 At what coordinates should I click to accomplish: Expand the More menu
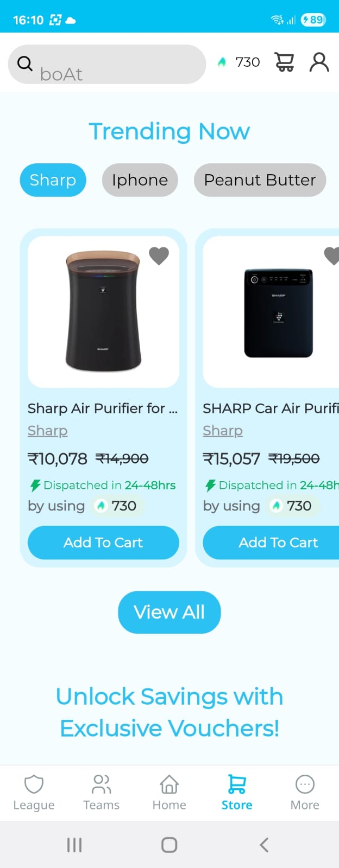[x=305, y=793]
